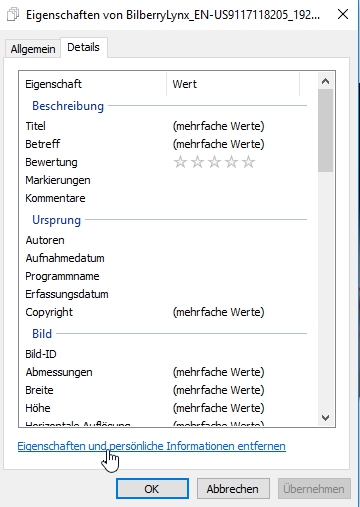Click the Betreff value field
This screenshot has width=360, height=507.
(x=219, y=144)
